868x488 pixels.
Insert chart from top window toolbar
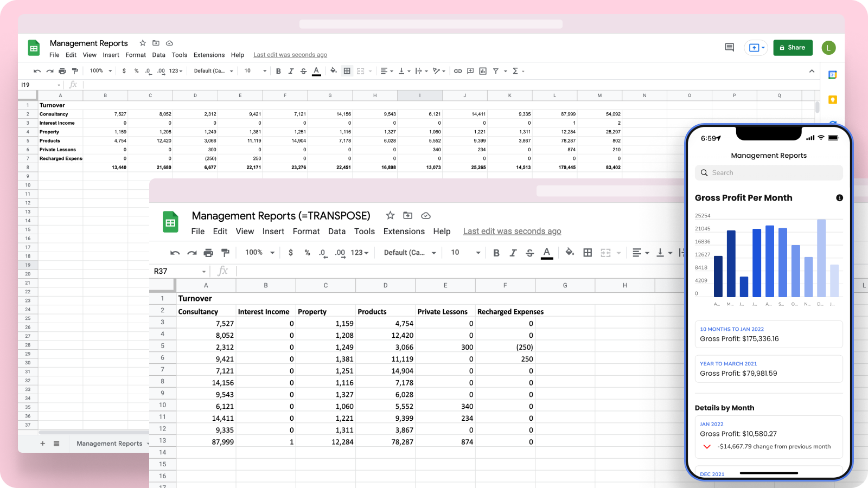coord(482,71)
